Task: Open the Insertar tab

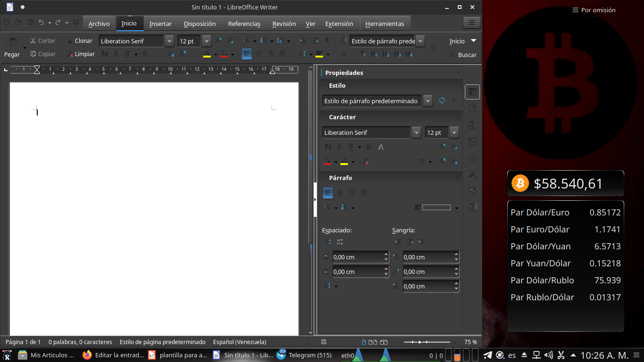Action: pyautogui.click(x=160, y=24)
